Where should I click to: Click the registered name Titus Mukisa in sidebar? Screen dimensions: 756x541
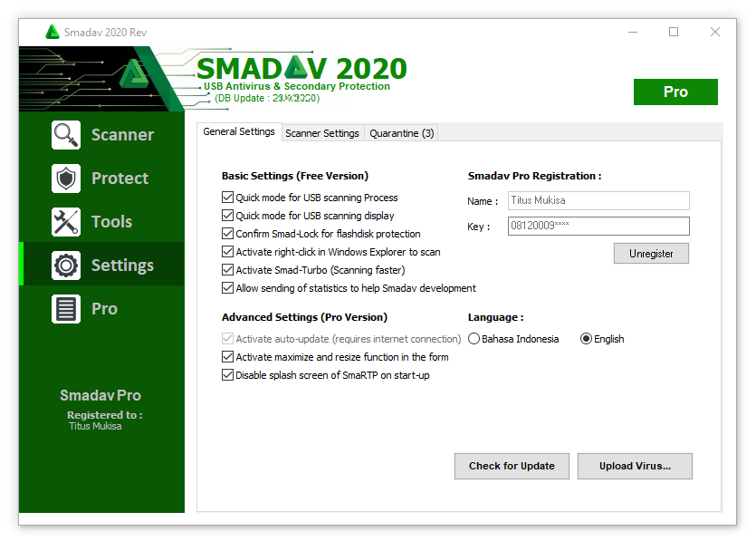pos(95,426)
